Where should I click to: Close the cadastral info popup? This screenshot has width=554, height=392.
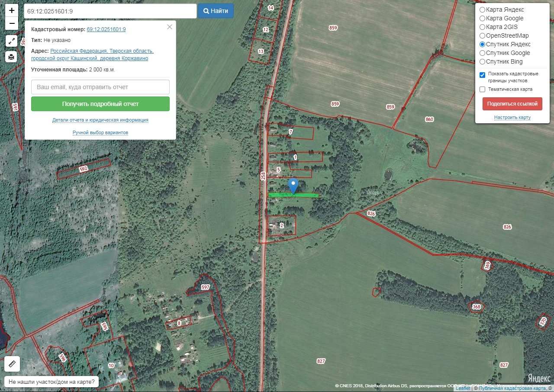pos(170,27)
